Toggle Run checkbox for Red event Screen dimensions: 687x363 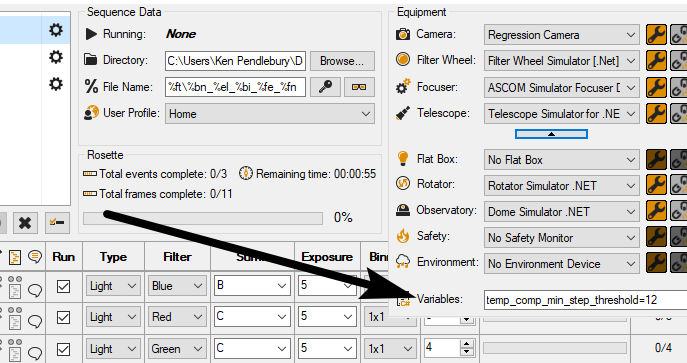tap(64, 317)
